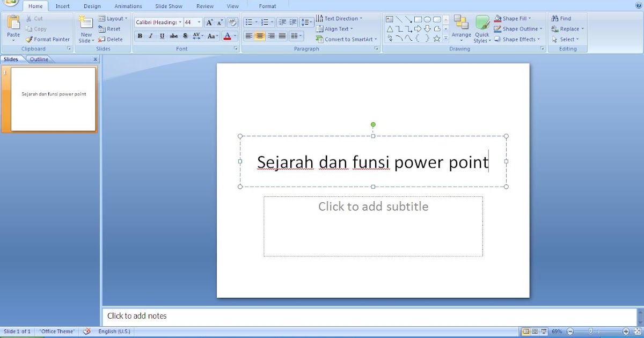Open the Review ribbon tab
This screenshot has height=338, width=644.
(205, 6)
